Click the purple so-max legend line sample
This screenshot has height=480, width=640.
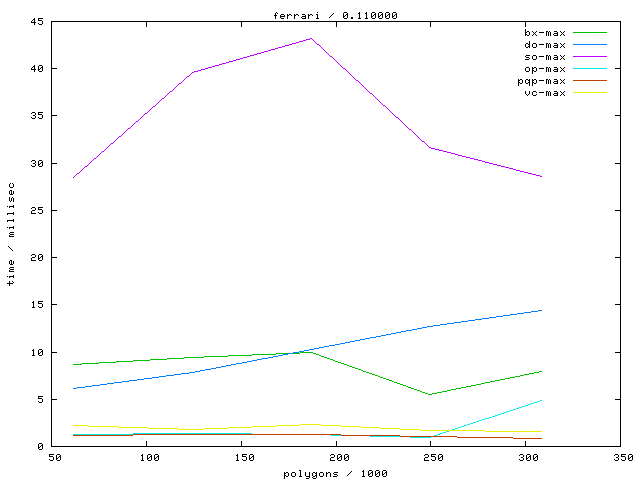tap(590, 57)
